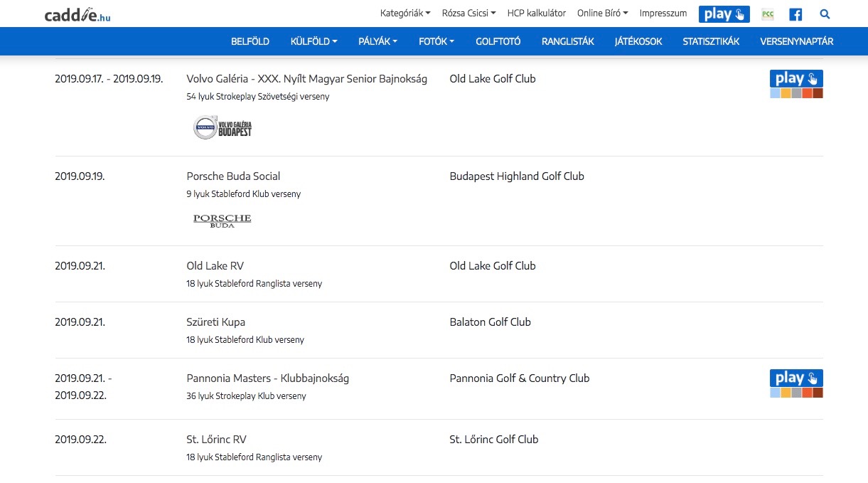
Task: Click '54 lyuk Strokeplay Szövetségi verseny'
Action: click(258, 97)
